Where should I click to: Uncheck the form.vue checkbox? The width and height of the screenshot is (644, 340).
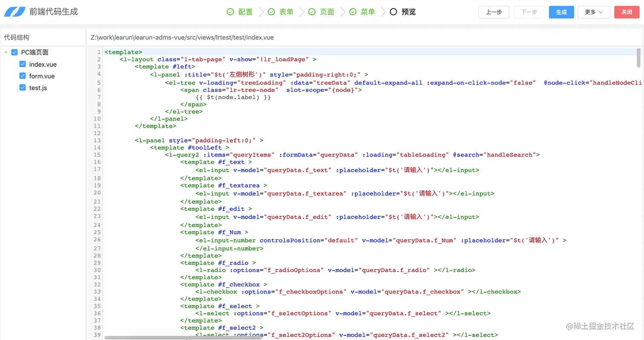click(x=23, y=76)
